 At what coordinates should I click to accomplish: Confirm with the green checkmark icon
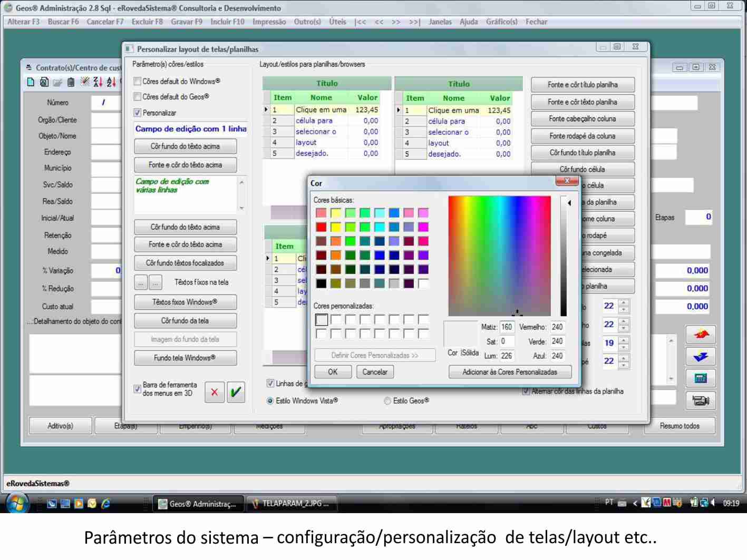coord(236,392)
